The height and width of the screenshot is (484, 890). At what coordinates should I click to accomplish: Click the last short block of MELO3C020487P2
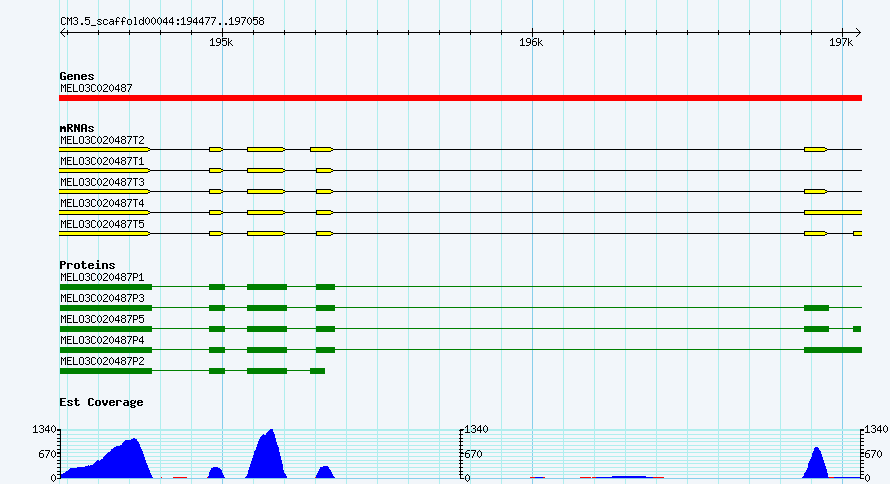click(x=317, y=371)
